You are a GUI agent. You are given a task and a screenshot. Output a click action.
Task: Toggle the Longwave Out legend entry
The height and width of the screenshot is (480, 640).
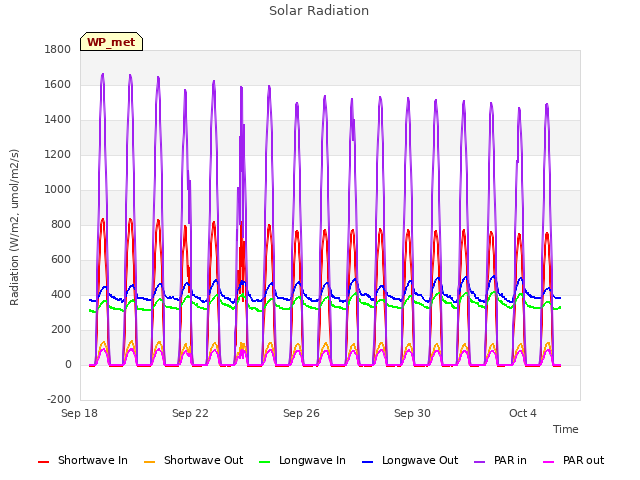[410, 460]
